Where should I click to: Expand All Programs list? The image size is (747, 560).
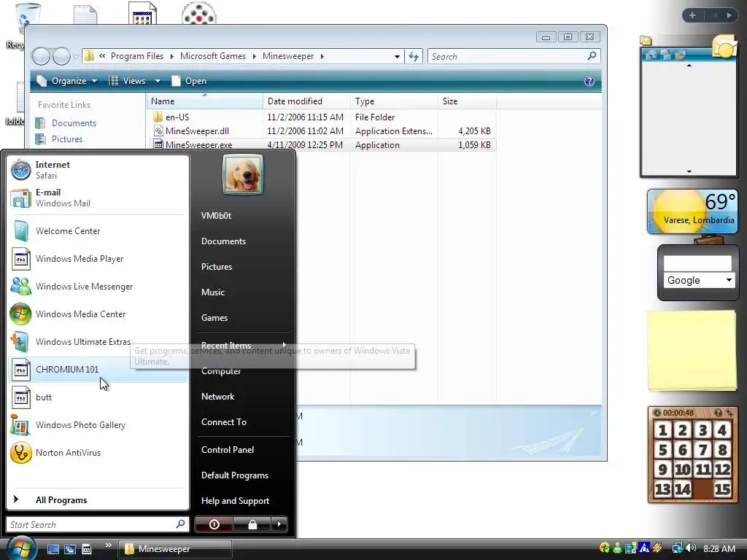coord(98,500)
